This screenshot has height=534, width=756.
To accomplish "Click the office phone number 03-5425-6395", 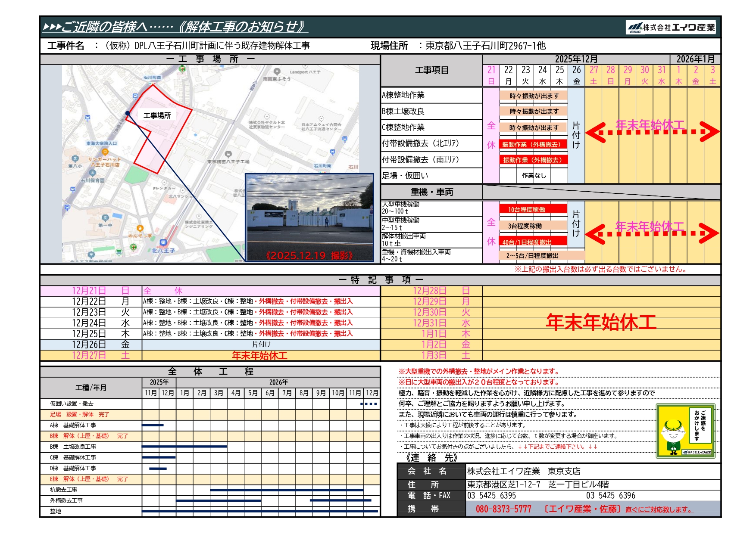I will [x=491, y=496].
